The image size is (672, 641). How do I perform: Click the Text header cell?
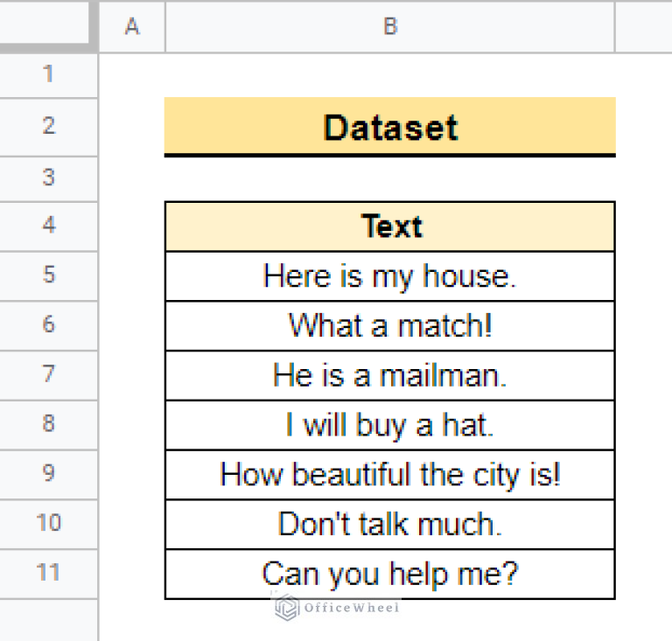(x=390, y=226)
